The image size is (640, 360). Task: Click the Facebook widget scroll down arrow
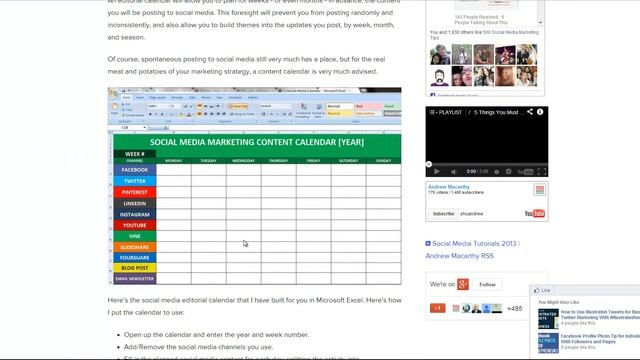point(540,22)
